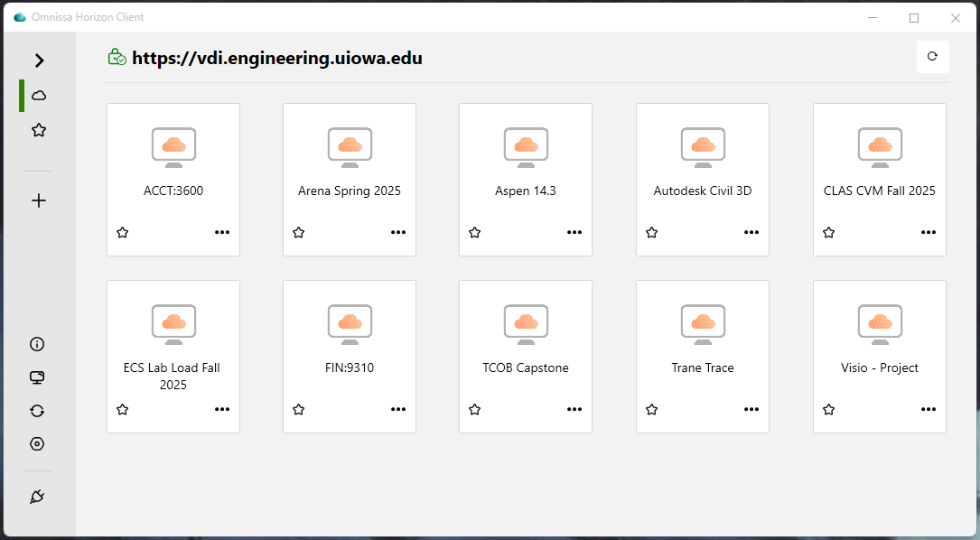The width and height of the screenshot is (980, 540).
Task: Favorite the ECS Lab Load Fall 2025 desktop
Action: [123, 409]
